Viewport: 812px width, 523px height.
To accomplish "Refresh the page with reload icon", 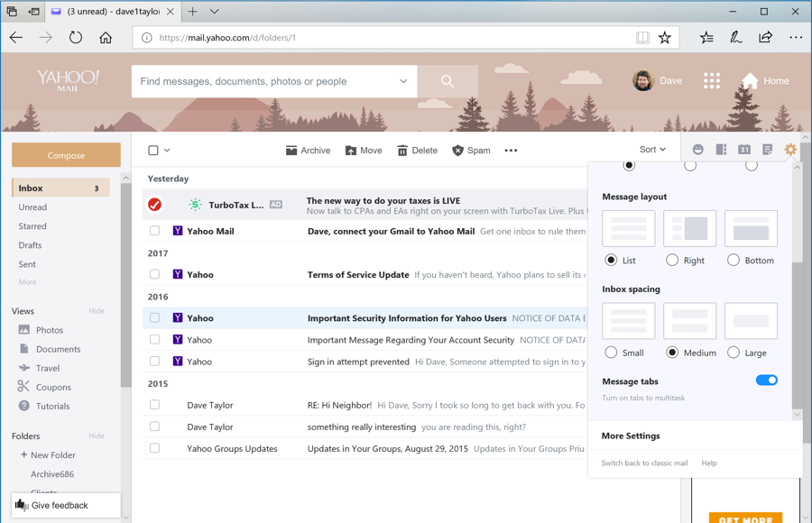I will (x=76, y=37).
